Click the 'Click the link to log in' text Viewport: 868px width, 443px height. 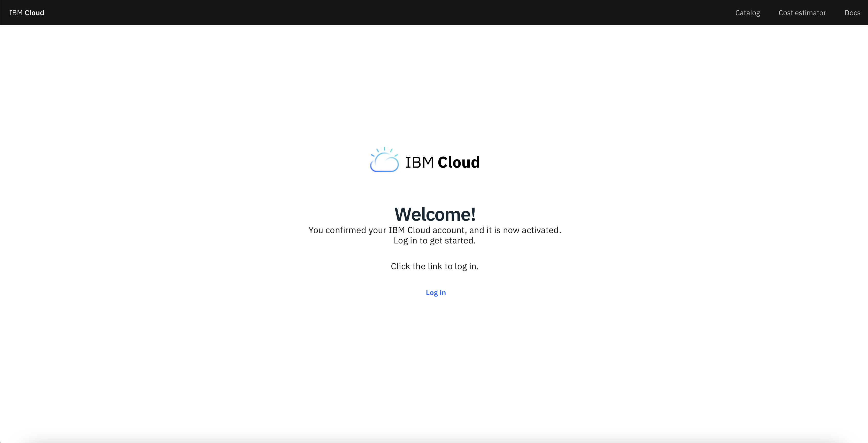point(435,266)
